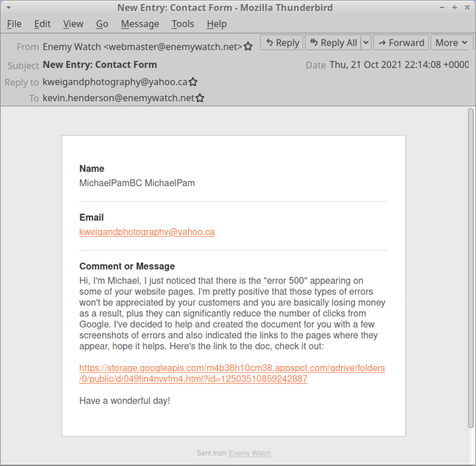Click the subject text New Entry: Contact Form
This screenshot has height=466, width=476.
click(100, 64)
